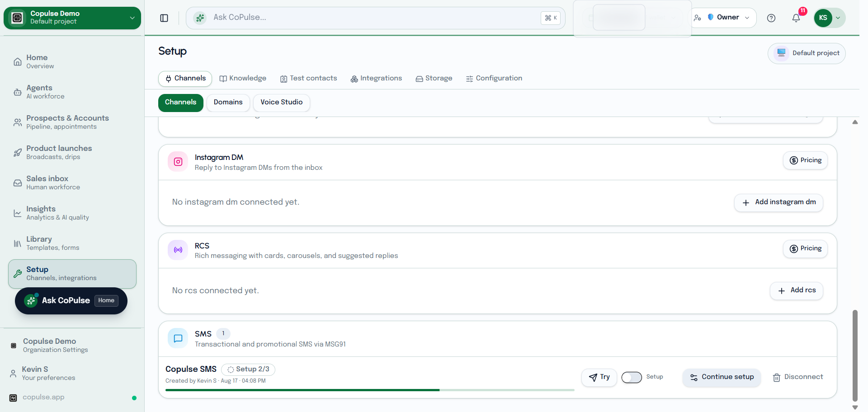Click the SMS count badge showing 1
This screenshot has height=412, width=868.
coord(223,334)
